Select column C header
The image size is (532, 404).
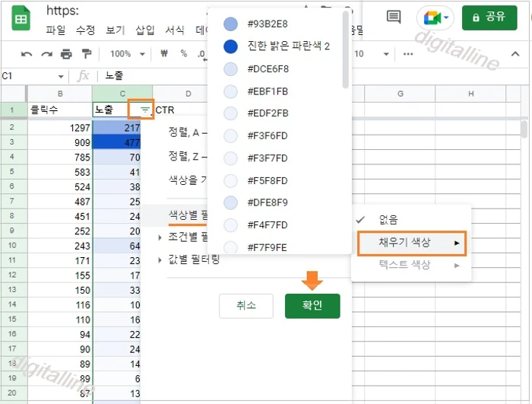pyautogui.click(x=122, y=94)
